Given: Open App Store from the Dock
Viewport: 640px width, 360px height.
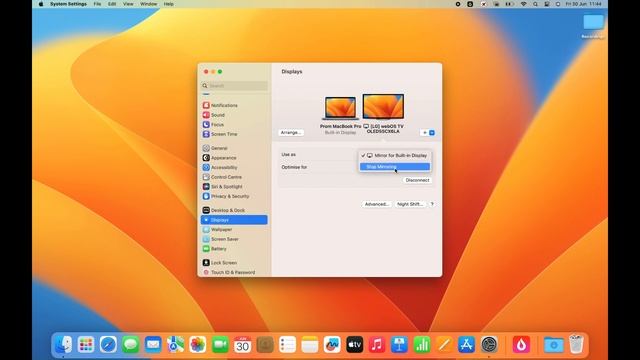Looking at the screenshot, I should (467, 345).
